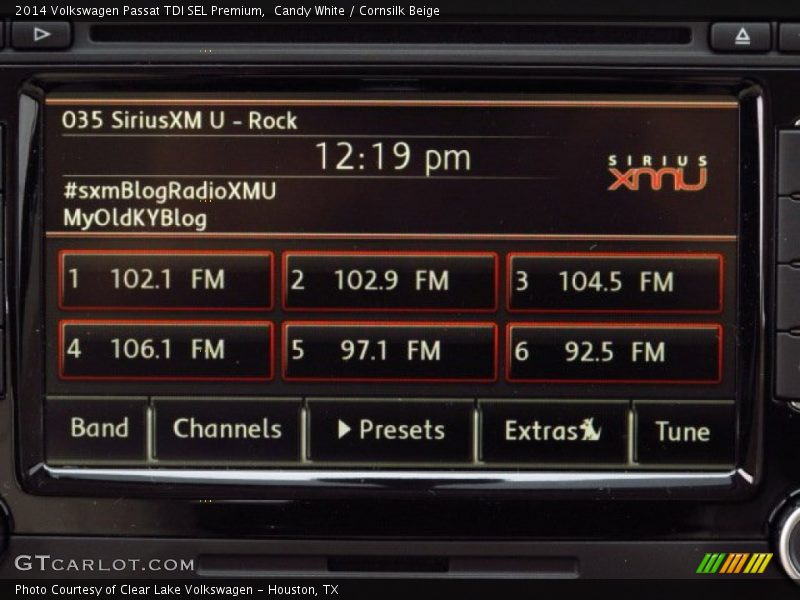Open the Channels list
The image size is (800, 600).
click(227, 430)
